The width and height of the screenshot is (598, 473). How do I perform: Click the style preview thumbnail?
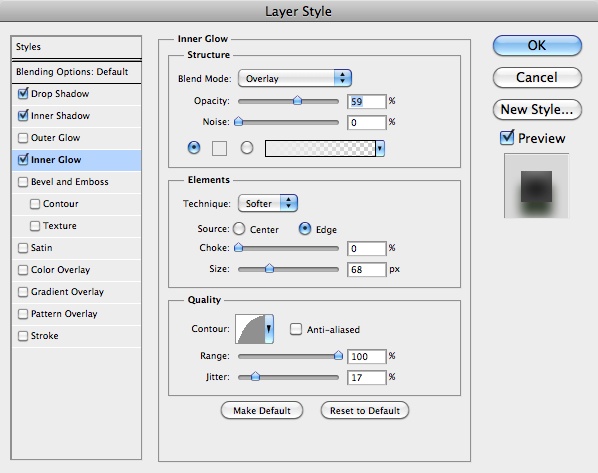[536, 186]
